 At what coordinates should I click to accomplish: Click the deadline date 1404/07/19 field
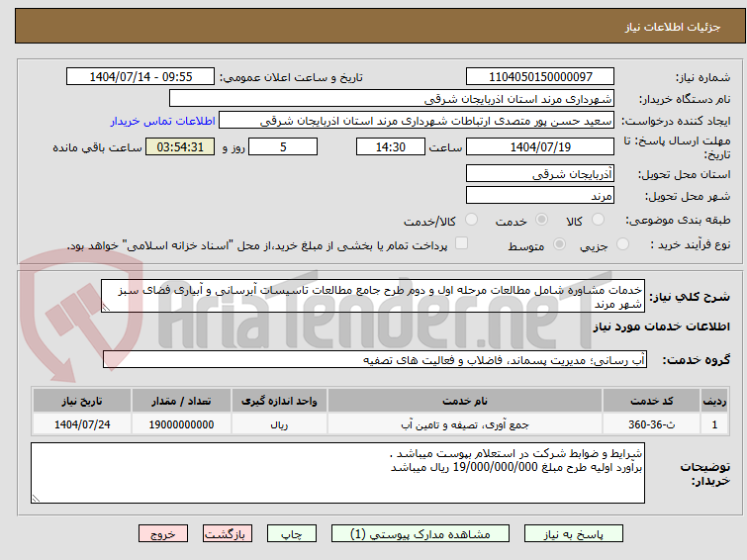[x=540, y=146]
